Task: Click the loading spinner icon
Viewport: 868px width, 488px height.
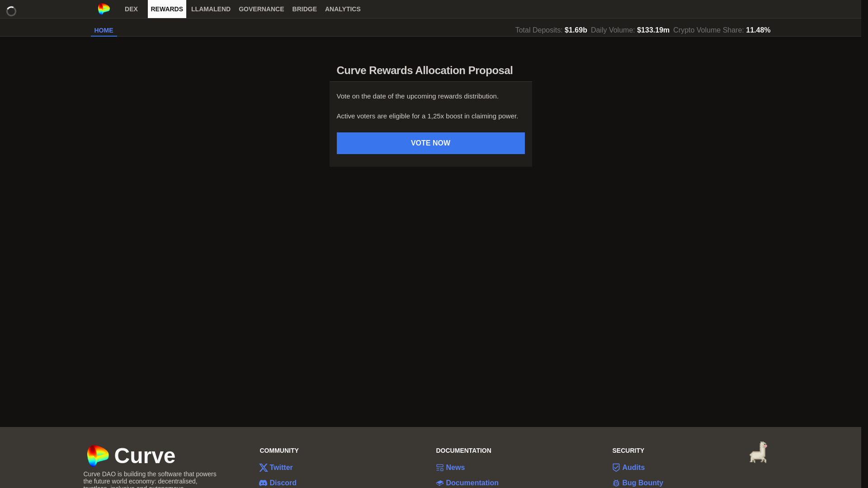Action: [x=11, y=11]
